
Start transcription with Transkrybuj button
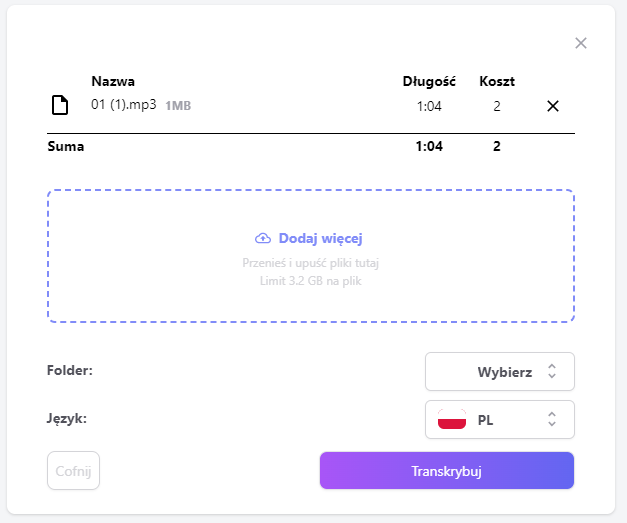coord(447,471)
